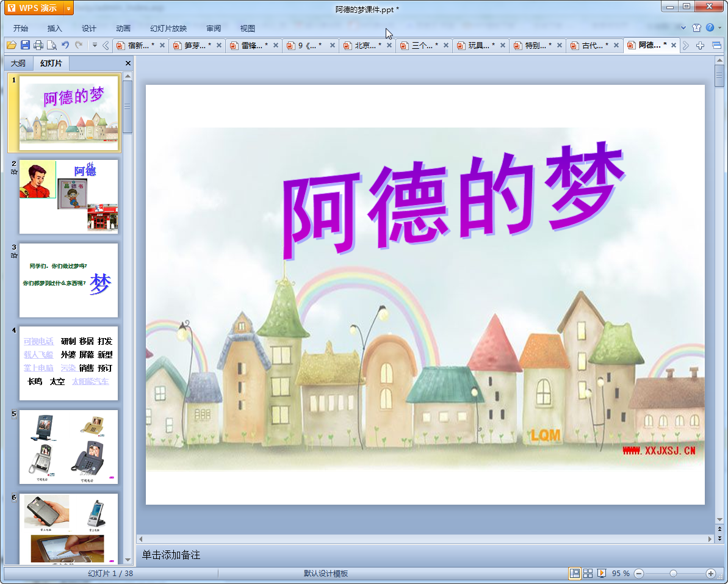Open the 幻灯片放映 menu tab
The image size is (728, 584).
(168, 28)
